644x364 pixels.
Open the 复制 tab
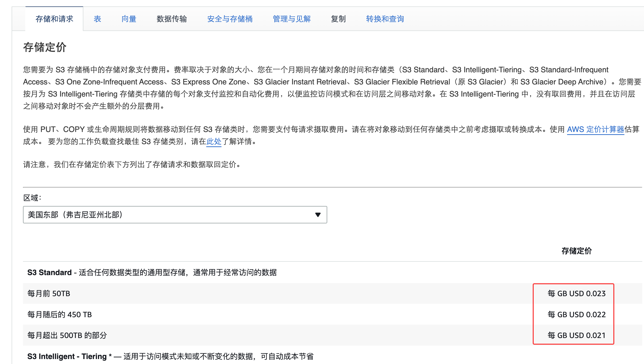click(x=338, y=19)
